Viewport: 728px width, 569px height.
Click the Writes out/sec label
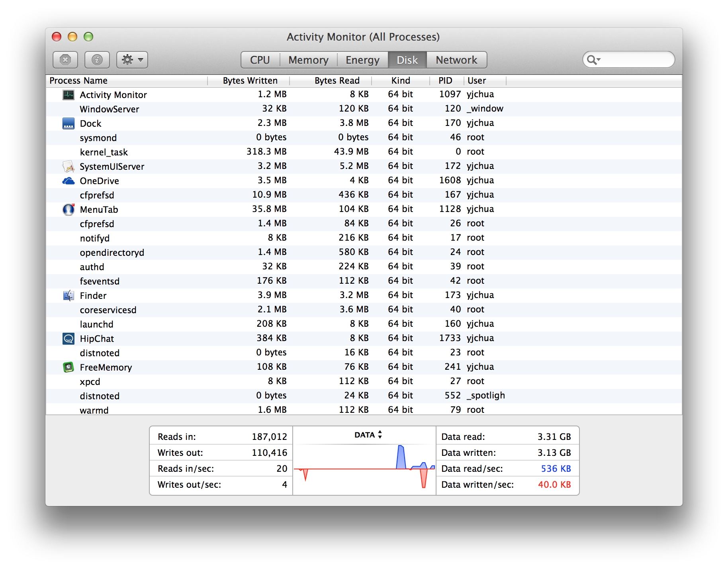coord(189,485)
